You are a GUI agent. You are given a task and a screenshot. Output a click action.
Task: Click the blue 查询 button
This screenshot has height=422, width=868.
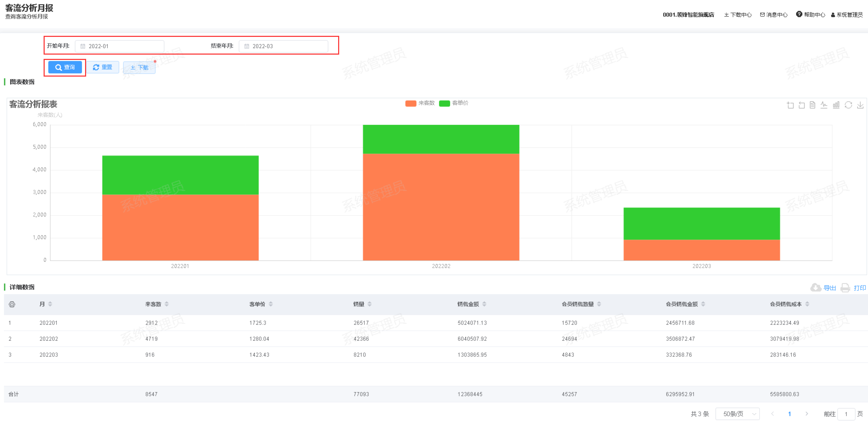pos(65,67)
